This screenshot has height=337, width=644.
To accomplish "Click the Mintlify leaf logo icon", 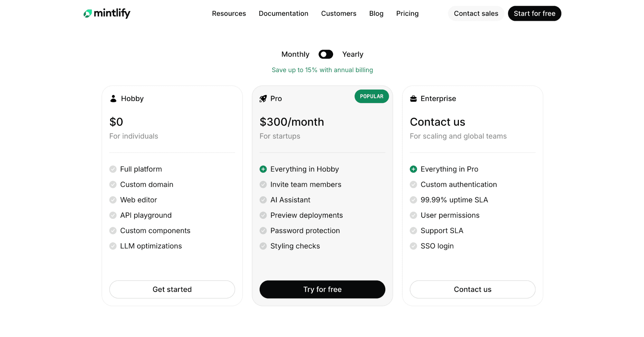I will click(88, 14).
